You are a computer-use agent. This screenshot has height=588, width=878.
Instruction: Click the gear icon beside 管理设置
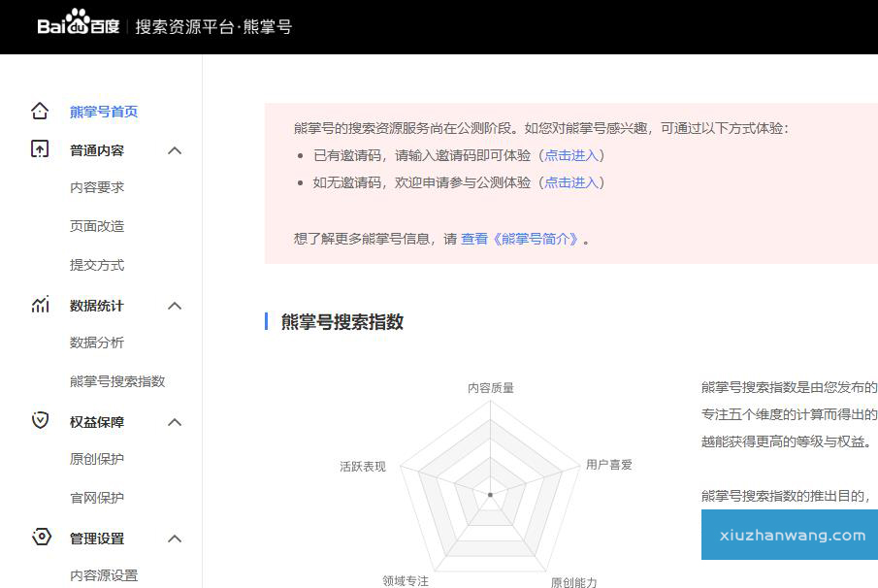(40, 539)
